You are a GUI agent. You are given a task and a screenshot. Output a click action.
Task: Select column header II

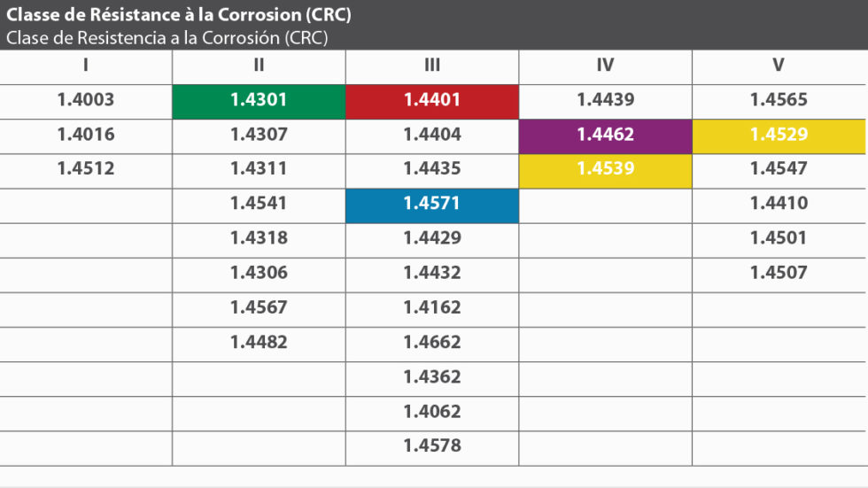pyautogui.click(x=259, y=66)
